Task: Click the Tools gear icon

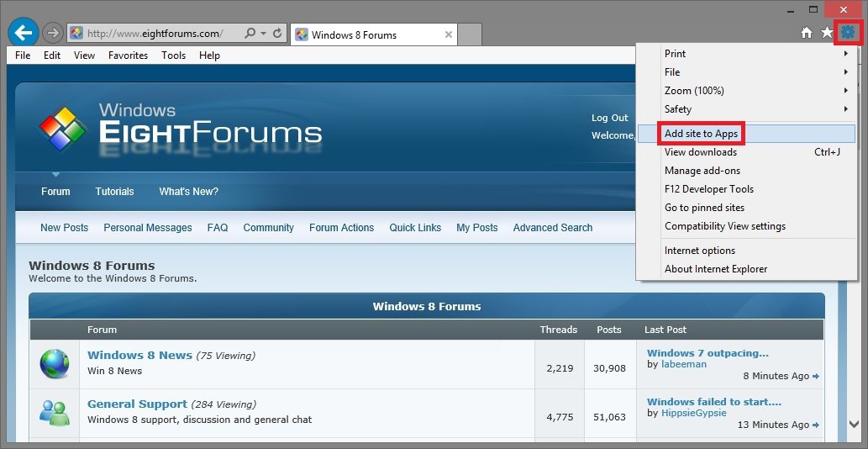Action: tap(848, 33)
